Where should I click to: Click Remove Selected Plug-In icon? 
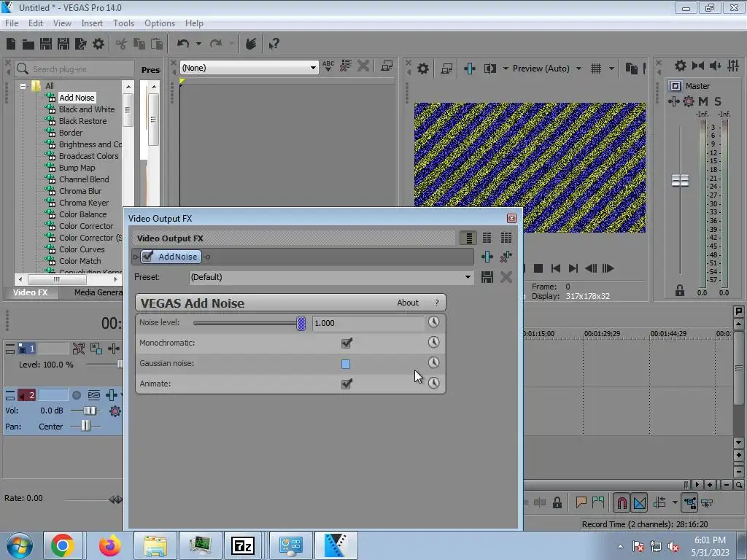pyautogui.click(x=506, y=257)
